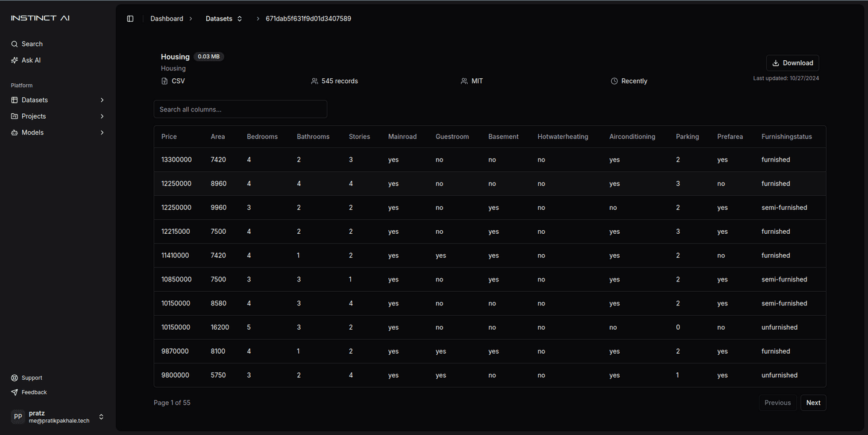
Task: Click the Datasets table icon in sidebar
Action: [14, 100]
